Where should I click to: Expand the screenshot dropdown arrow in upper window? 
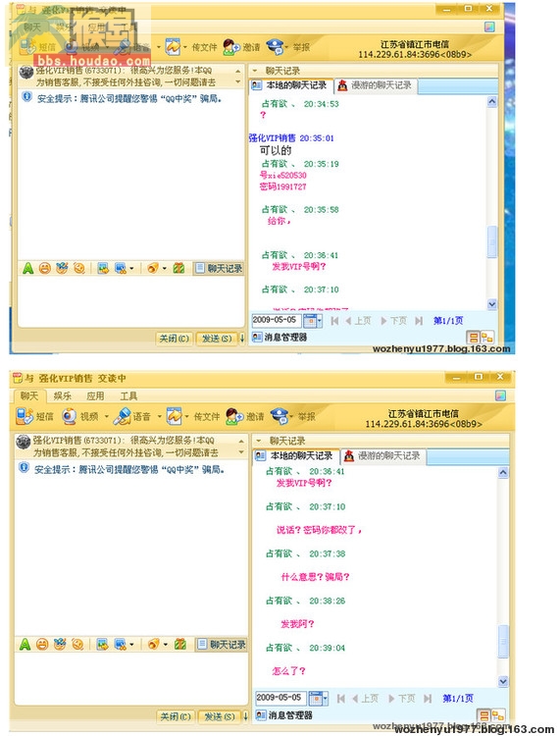(x=131, y=268)
